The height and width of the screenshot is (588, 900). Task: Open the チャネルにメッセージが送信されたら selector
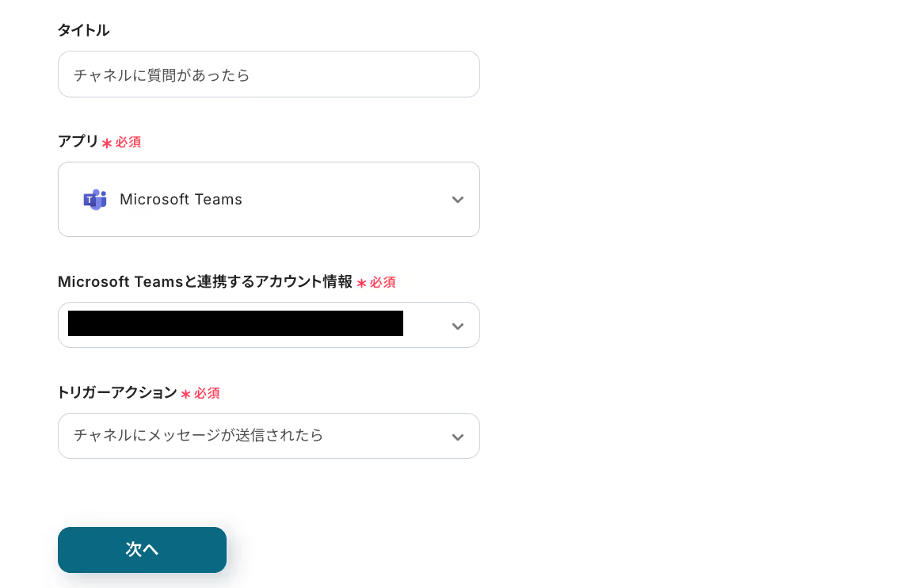click(199, 435)
